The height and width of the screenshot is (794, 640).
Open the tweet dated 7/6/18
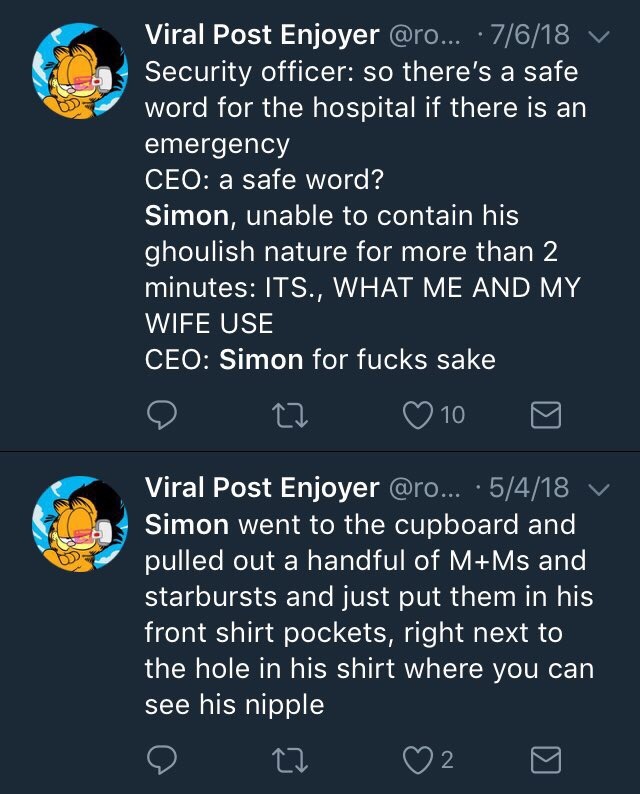(x=534, y=36)
